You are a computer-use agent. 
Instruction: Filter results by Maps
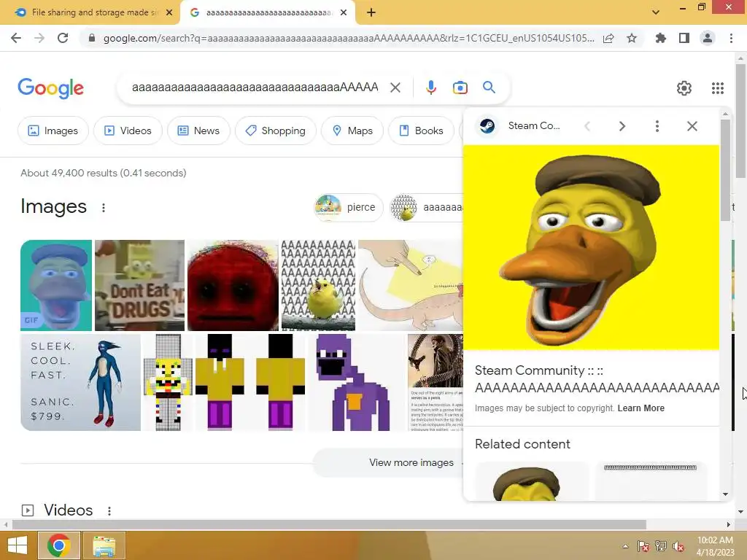click(352, 131)
